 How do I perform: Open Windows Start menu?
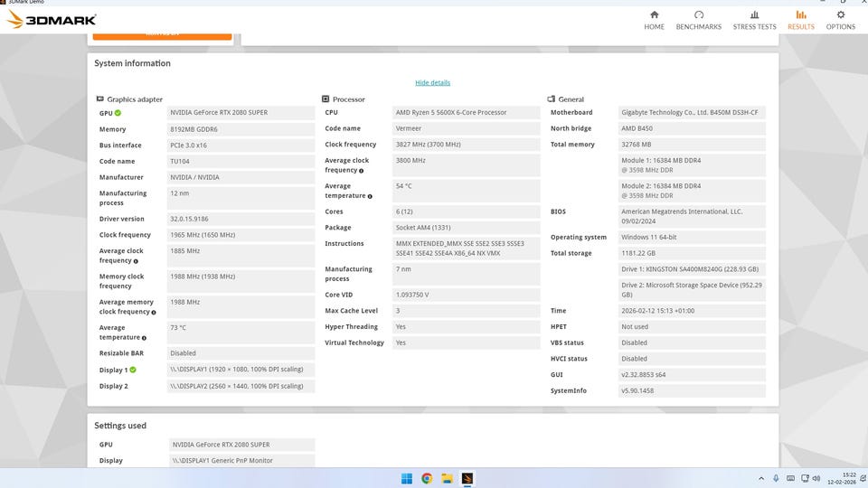[407, 479]
